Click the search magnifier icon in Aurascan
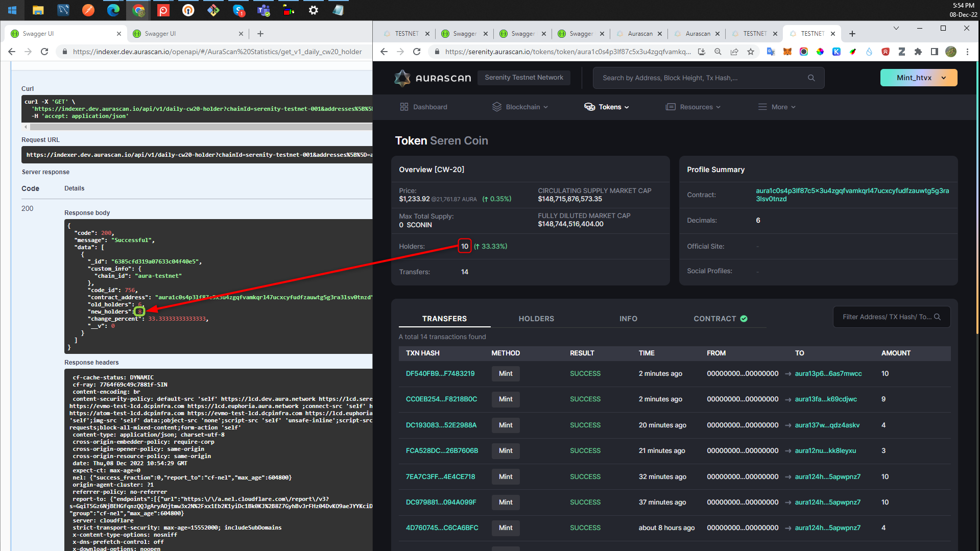Screen dimensions: 980x551 [811, 78]
